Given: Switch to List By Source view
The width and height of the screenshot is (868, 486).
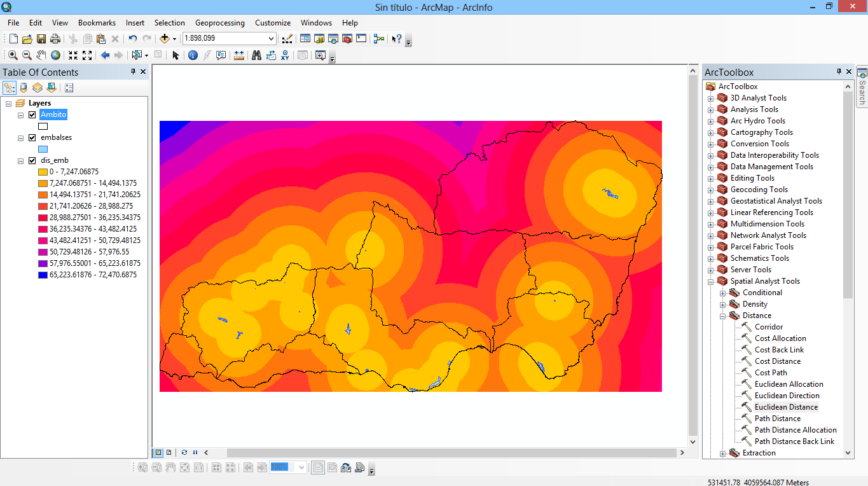Looking at the screenshot, I should [24, 88].
